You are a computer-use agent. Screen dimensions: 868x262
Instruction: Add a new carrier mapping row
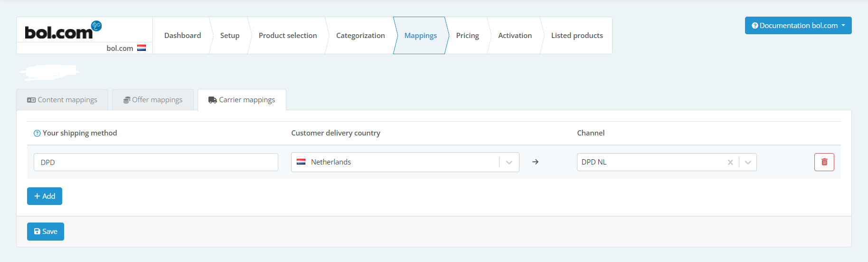click(x=45, y=196)
